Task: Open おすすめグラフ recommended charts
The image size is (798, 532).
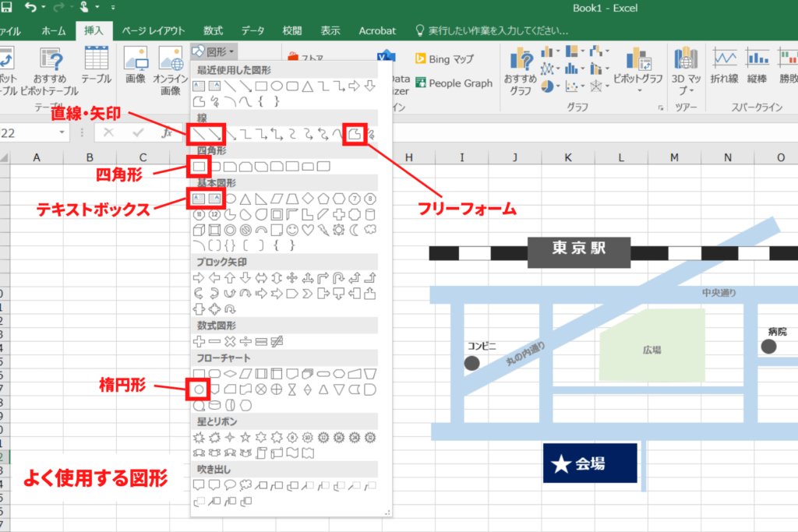Action: [x=520, y=71]
